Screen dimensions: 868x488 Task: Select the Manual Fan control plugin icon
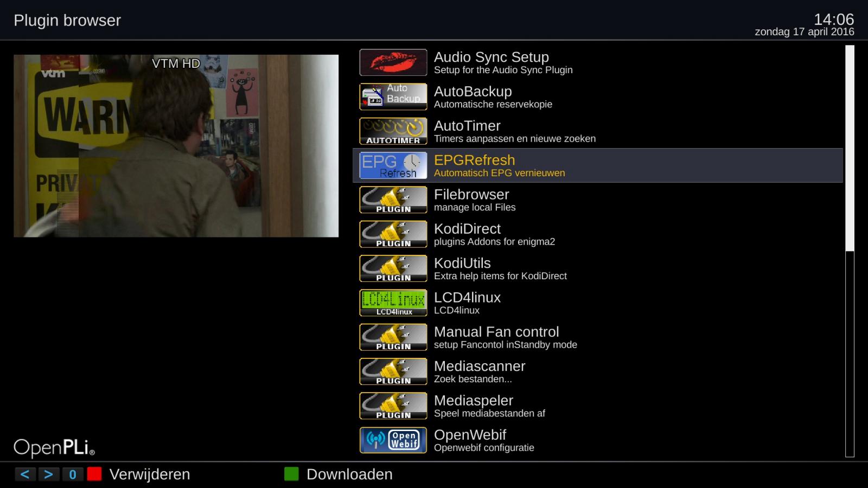[393, 337]
